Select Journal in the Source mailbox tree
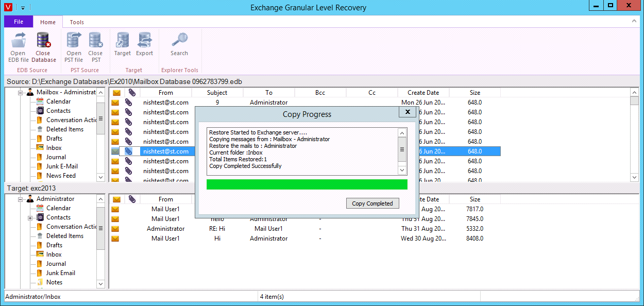The width and height of the screenshot is (644, 306). (x=56, y=157)
